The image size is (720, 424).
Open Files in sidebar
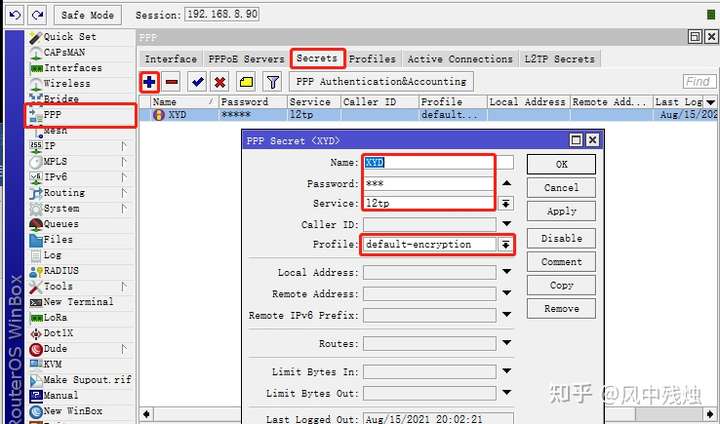pos(58,239)
